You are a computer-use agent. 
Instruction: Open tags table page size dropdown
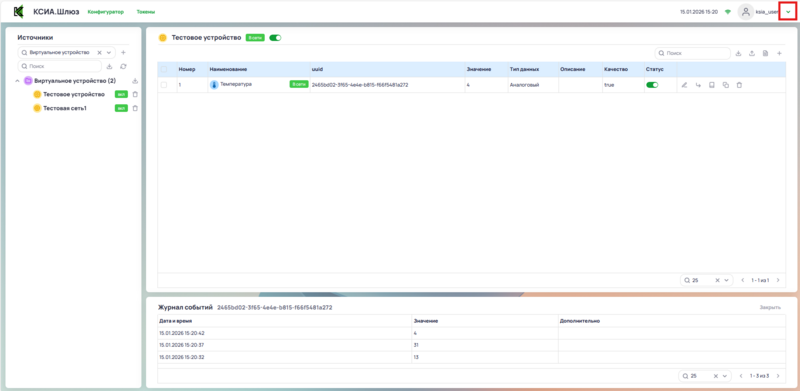click(726, 280)
